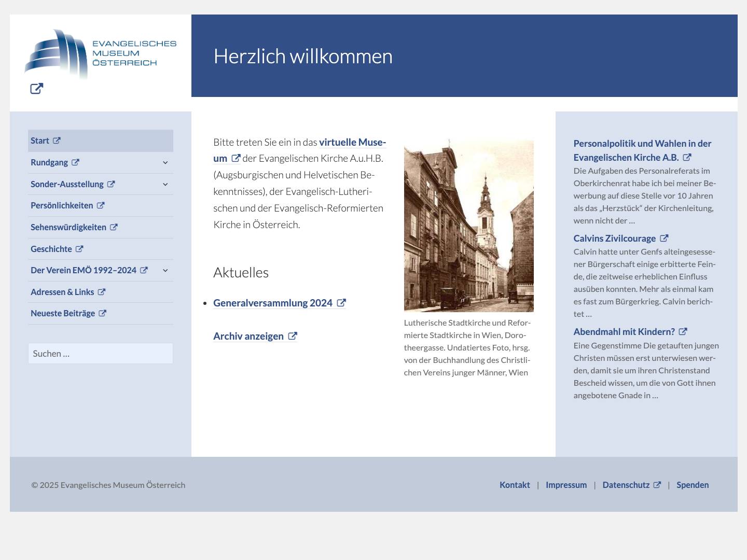This screenshot has height=560, width=747.
Task: Expand the Sonder-Ausstellung submenu
Action: (x=165, y=184)
